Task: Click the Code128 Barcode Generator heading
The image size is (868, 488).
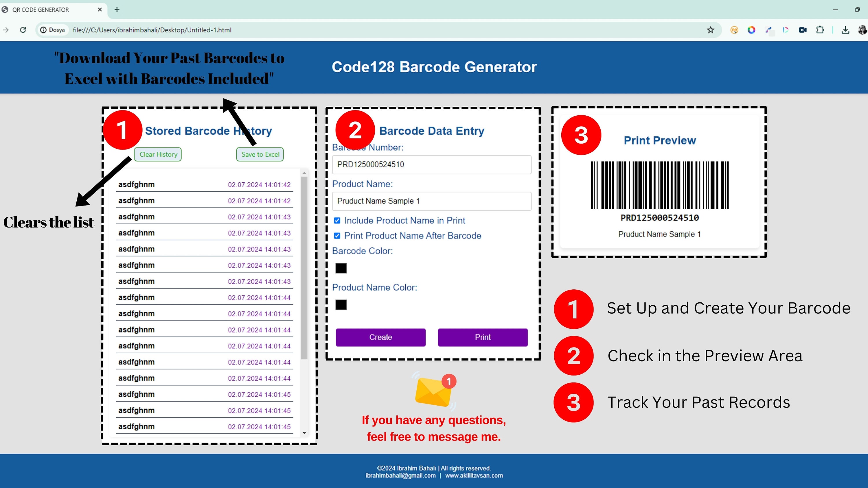Action: [x=434, y=67]
